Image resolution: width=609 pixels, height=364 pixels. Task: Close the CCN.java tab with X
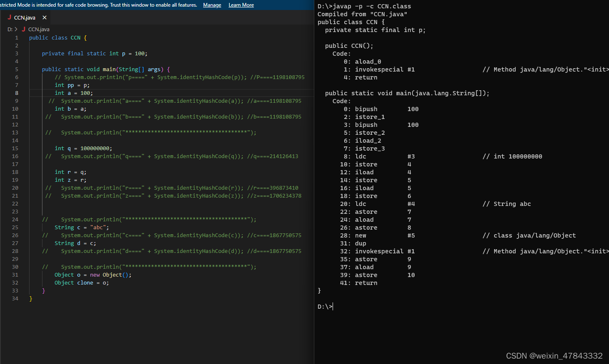click(45, 17)
